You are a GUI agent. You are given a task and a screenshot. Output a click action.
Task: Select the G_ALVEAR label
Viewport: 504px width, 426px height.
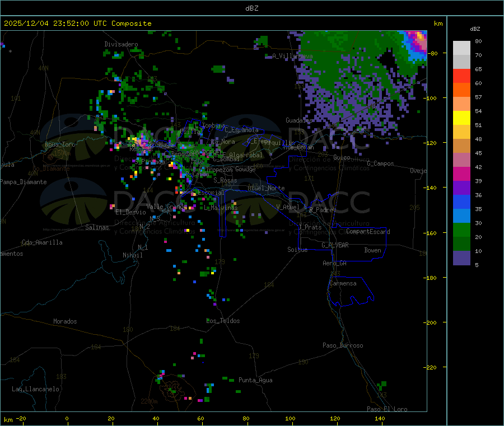(335, 245)
